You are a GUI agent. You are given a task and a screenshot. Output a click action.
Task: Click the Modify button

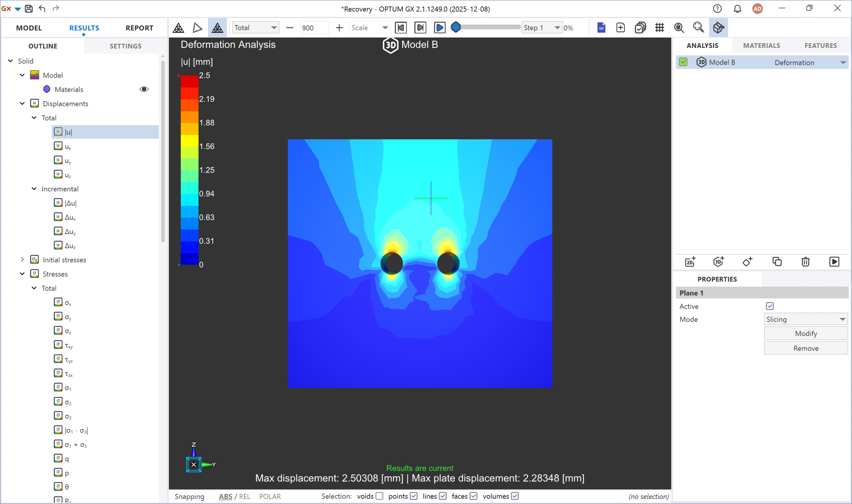[x=805, y=334]
